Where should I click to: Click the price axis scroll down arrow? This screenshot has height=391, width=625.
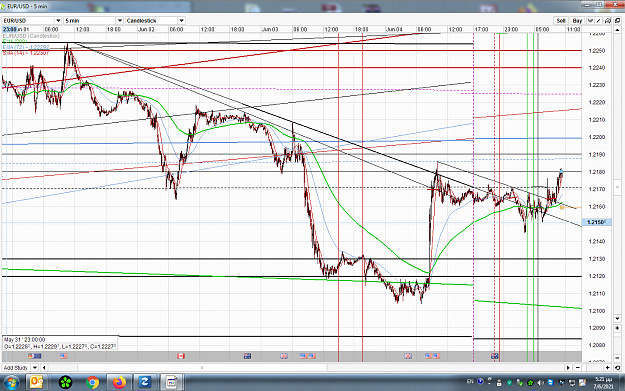617,318
